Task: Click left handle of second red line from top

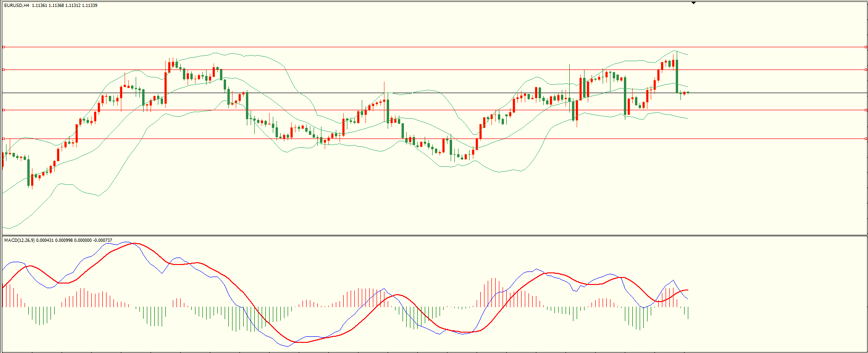Action: pyautogui.click(x=4, y=69)
